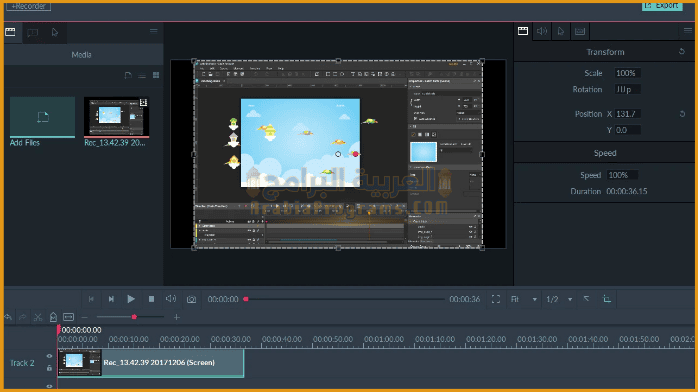
Task: Take a snapshot with camera icon
Action: click(x=191, y=299)
